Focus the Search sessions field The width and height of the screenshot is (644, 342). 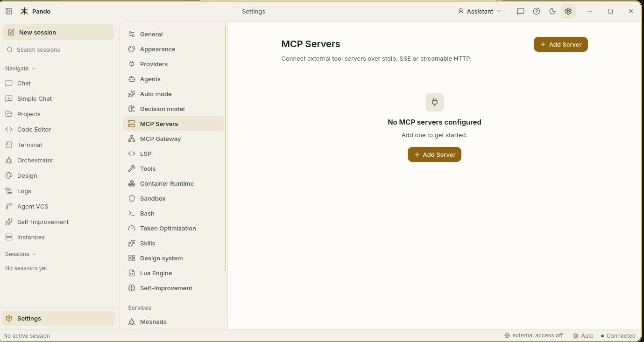[58, 49]
